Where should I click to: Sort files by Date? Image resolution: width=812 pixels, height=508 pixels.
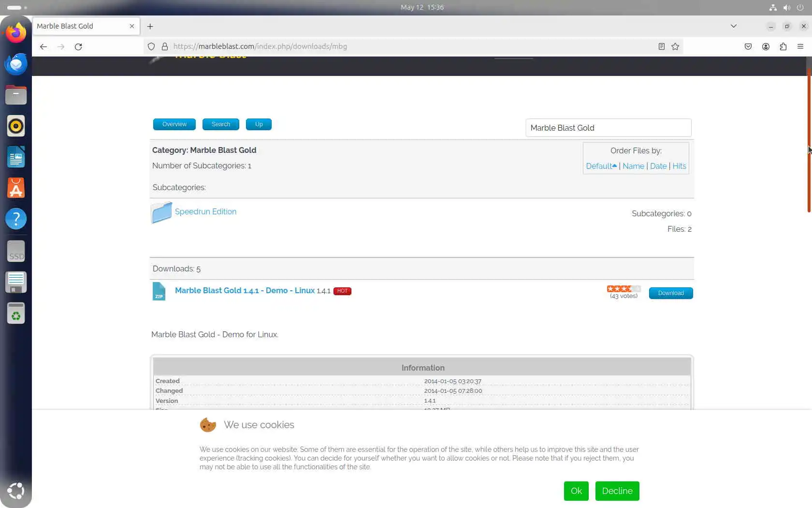click(658, 166)
